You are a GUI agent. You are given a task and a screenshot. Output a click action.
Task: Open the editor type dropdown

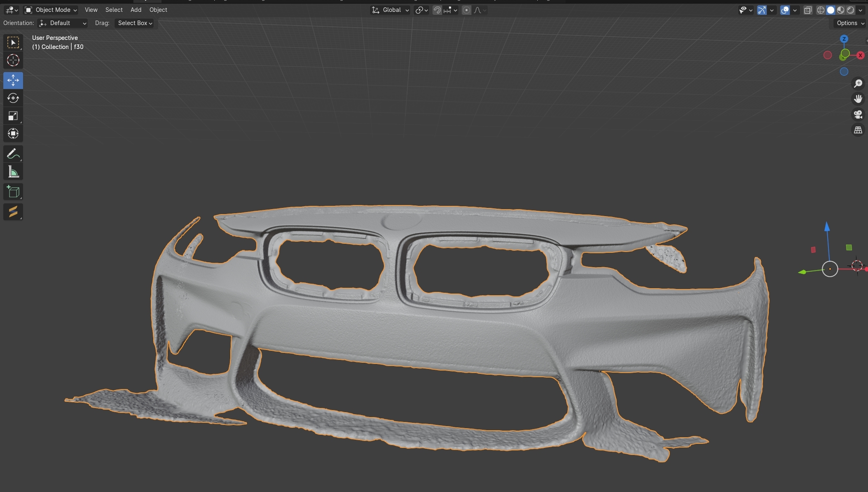[11, 10]
